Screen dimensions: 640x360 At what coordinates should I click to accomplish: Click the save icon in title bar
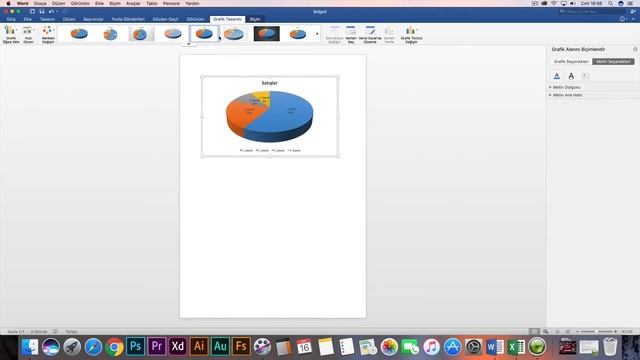[x=42, y=11]
